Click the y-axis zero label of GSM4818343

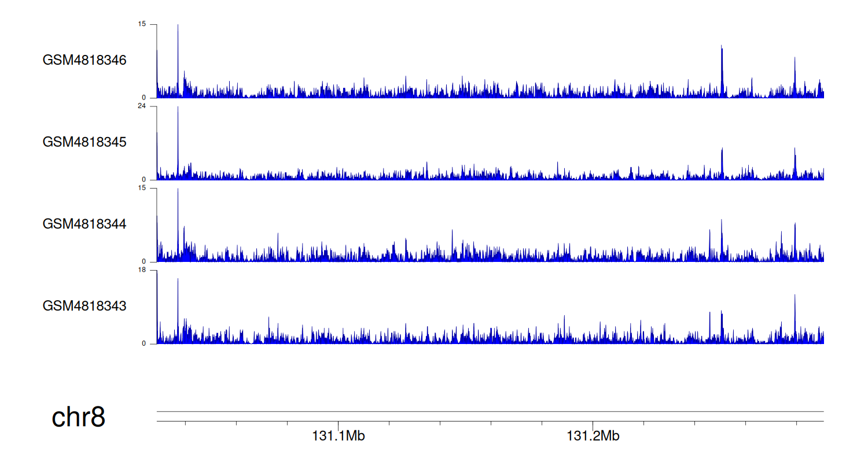(x=144, y=343)
